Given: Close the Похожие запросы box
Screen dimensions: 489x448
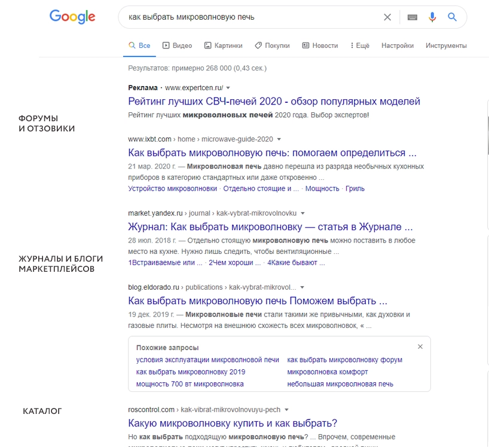Looking at the screenshot, I should point(420,346).
